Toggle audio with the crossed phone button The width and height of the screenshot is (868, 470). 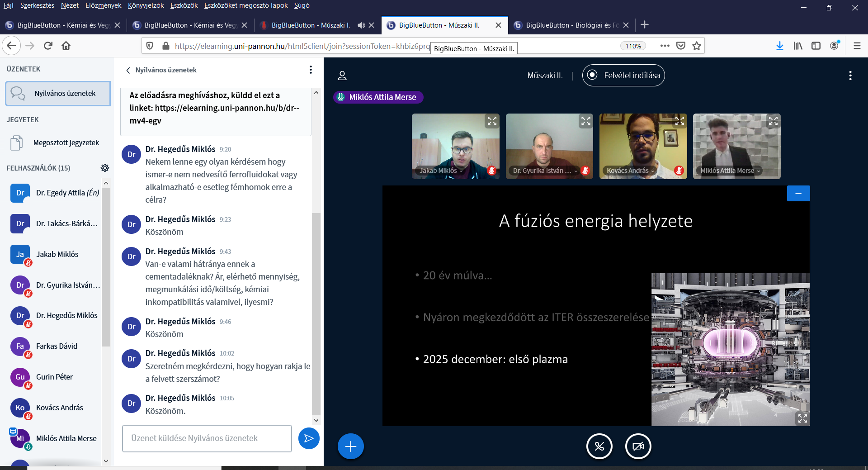pyautogui.click(x=599, y=446)
